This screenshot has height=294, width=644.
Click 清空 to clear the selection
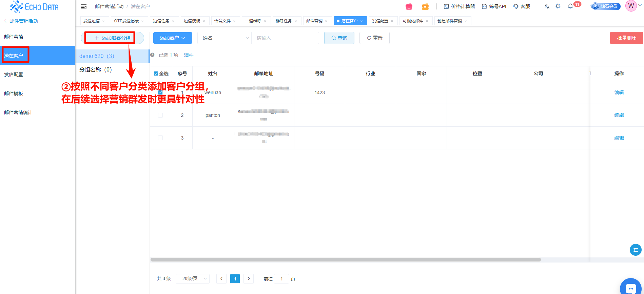[x=189, y=55]
